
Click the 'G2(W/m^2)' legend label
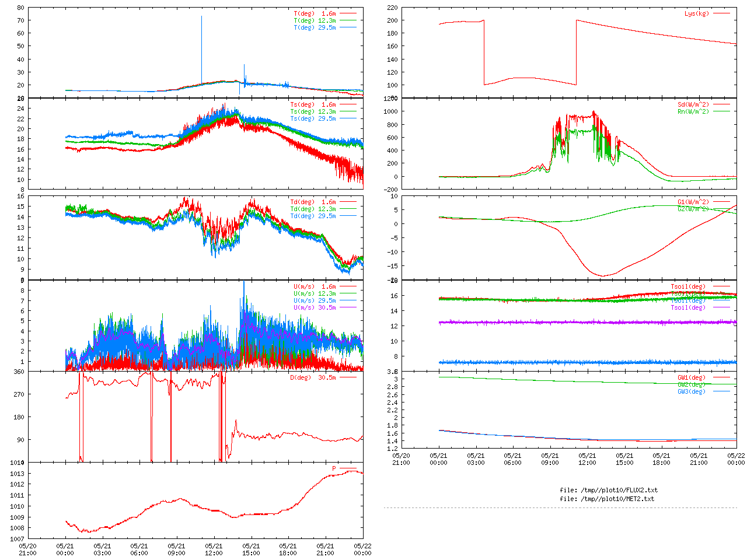click(693, 209)
